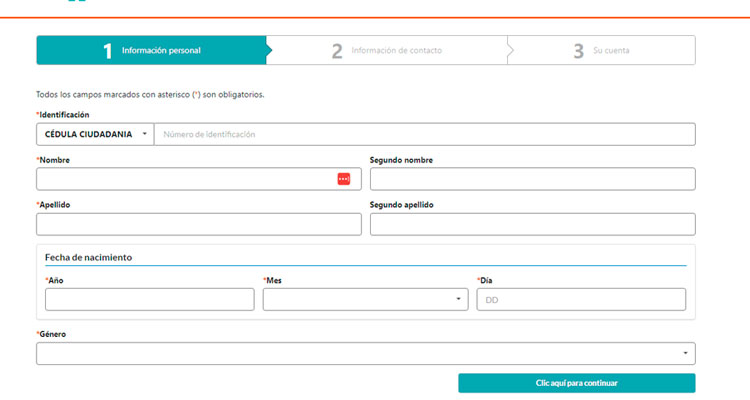Focus the Segundo nombre input field
The image size is (750, 400).
(x=533, y=179)
